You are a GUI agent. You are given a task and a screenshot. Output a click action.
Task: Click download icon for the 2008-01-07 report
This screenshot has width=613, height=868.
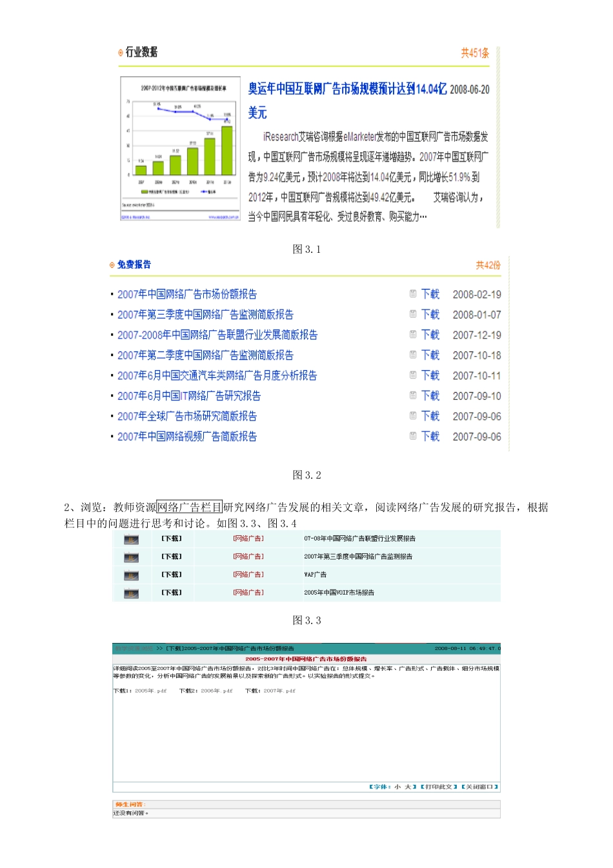413,314
